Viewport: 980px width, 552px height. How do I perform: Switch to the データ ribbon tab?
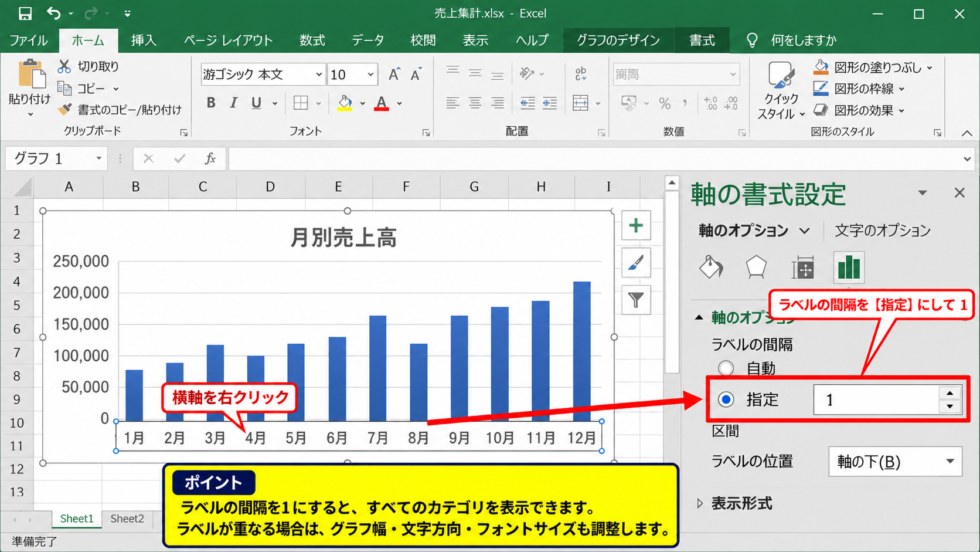tap(367, 40)
